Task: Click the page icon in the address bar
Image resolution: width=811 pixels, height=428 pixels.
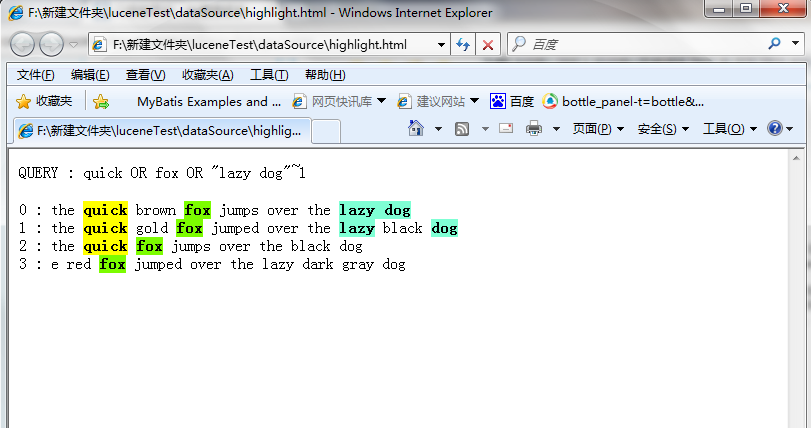Action: coord(99,45)
